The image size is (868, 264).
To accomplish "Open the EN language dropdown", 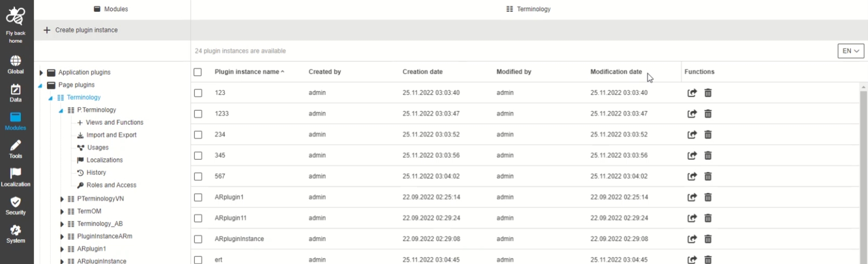I will pyautogui.click(x=851, y=51).
